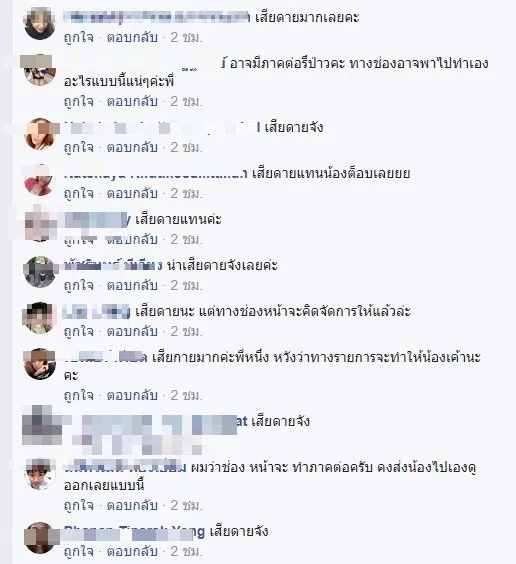Screen dimensions: 516x564
Task: Open profile picture beside อาจมีภาคต่อรึป่าวคะ comment
Action: coord(40,70)
